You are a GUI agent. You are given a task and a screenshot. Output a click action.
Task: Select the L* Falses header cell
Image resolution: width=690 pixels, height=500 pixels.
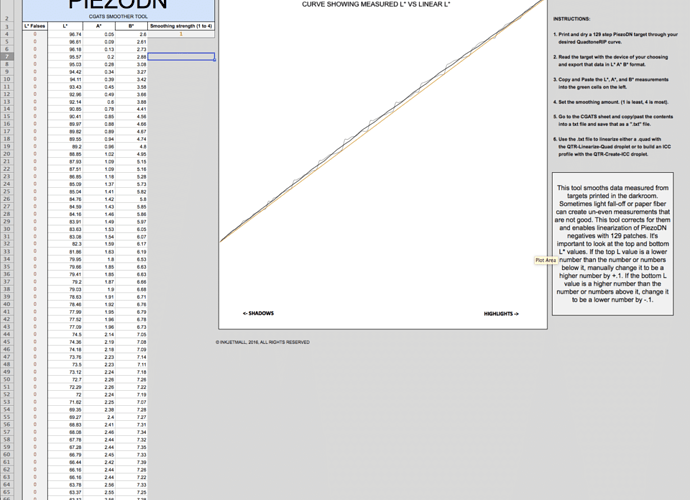(x=34, y=25)
